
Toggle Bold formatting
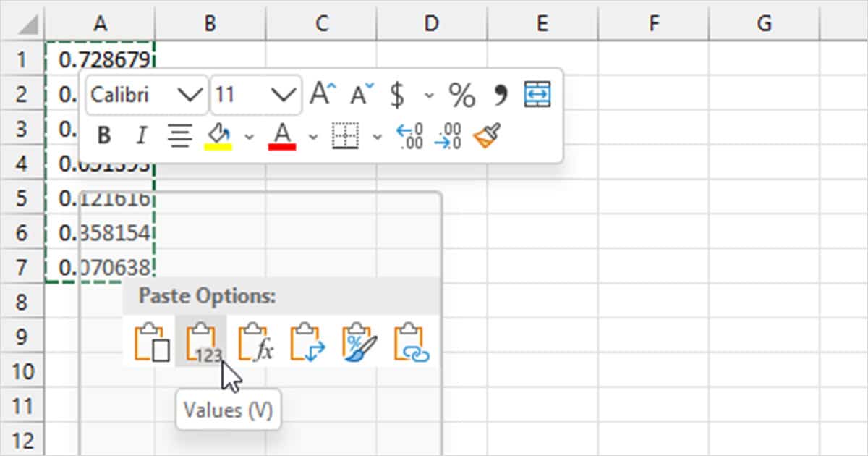click(104, 135)
